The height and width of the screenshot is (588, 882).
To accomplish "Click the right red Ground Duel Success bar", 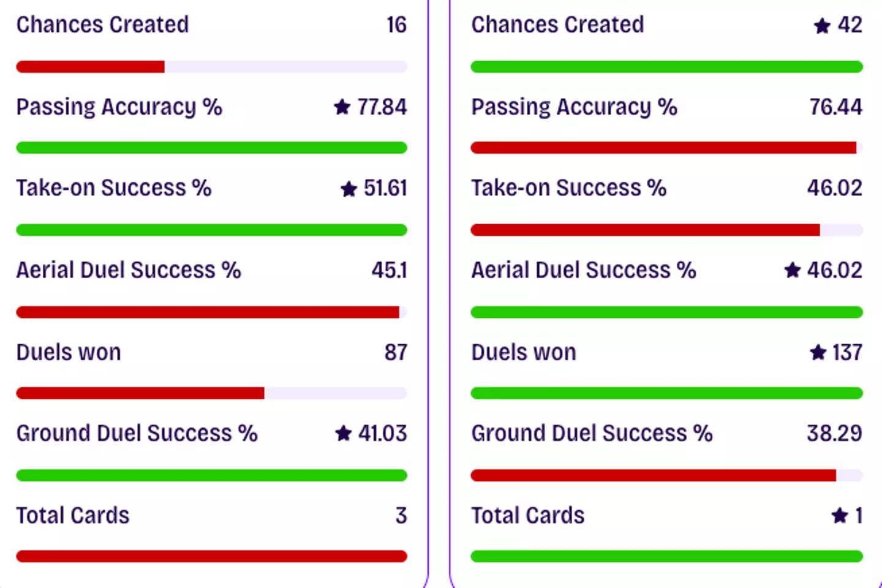I will click(x=653, y=475).
